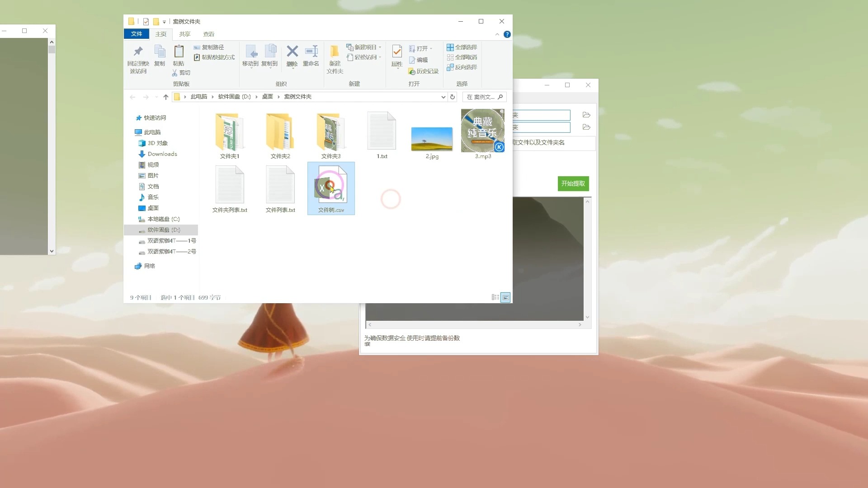
Task: Click Cut (剪切) scissors icon
Action: (x=175, y=73)
